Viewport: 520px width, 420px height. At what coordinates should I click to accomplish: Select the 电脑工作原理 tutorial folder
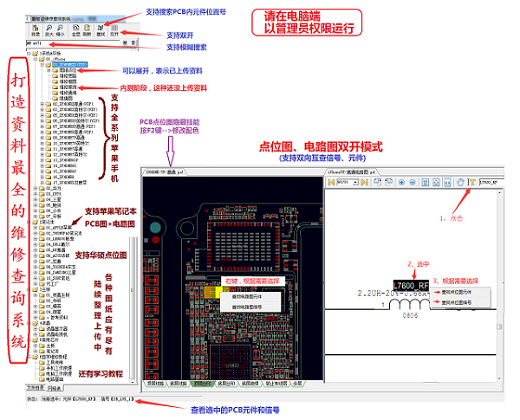[59, 373]
